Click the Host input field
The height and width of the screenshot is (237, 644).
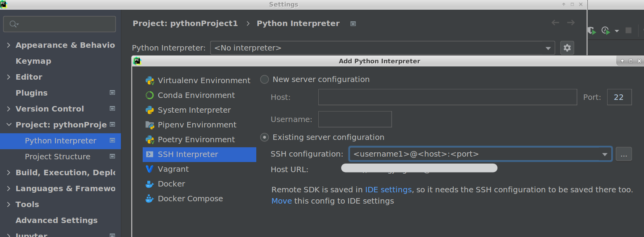coord(447,97)
